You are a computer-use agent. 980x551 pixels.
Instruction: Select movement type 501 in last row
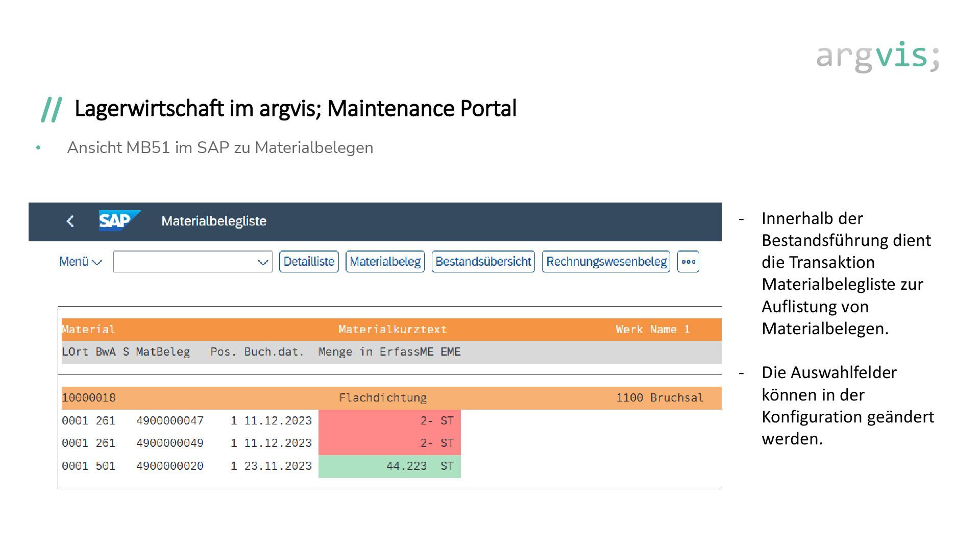click(x=106, y=466)
